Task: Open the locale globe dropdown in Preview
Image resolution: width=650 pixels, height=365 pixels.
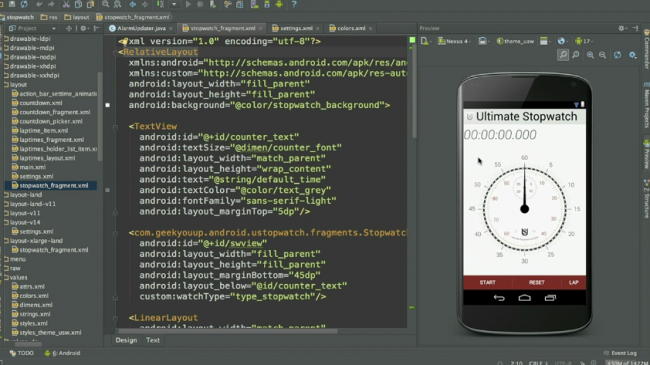Action: (x=562, y=41)
